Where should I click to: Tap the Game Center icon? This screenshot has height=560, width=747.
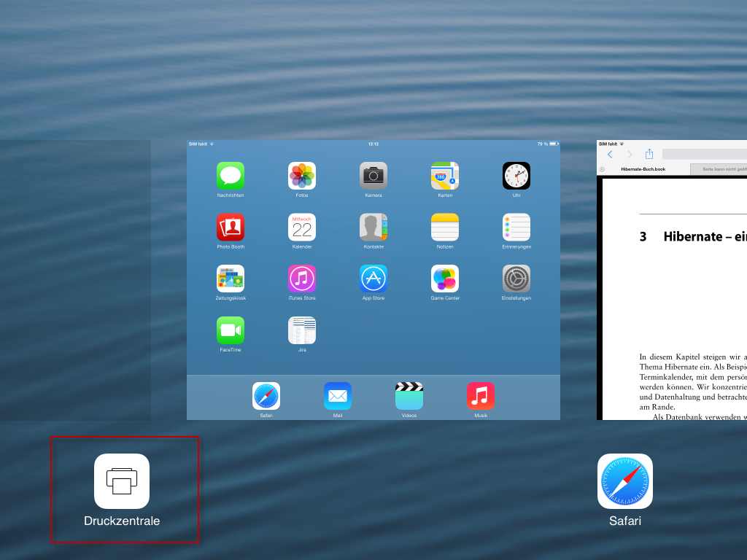coord(445,279)
